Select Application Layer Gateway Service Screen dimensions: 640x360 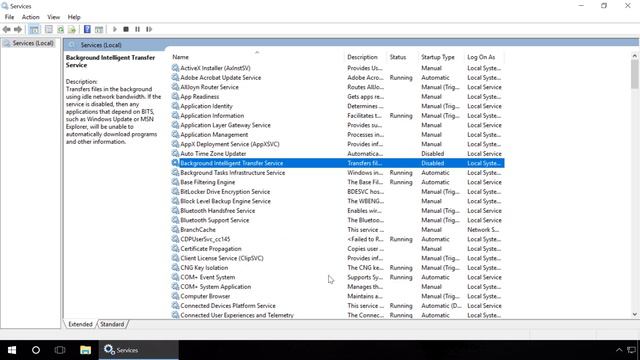(225, 125)
